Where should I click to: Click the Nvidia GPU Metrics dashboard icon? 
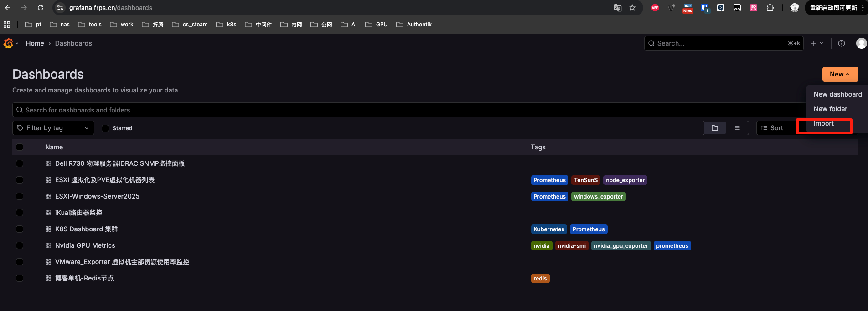pos(48,245)
